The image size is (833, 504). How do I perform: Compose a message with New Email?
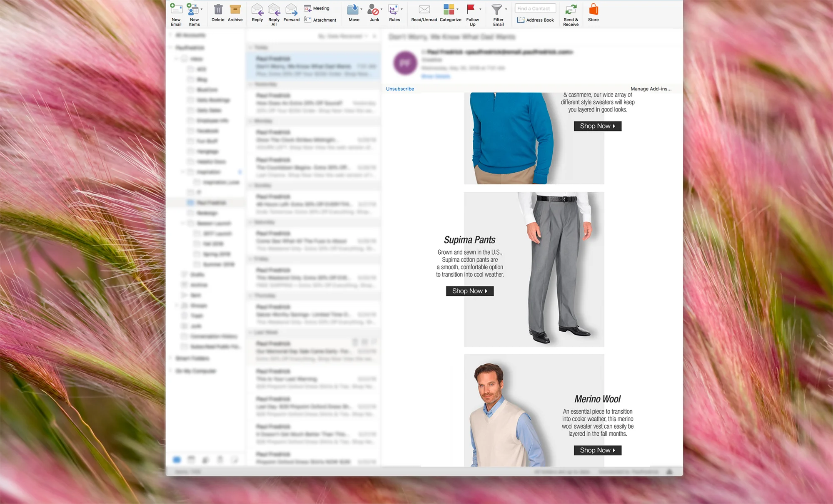(176, 15)
